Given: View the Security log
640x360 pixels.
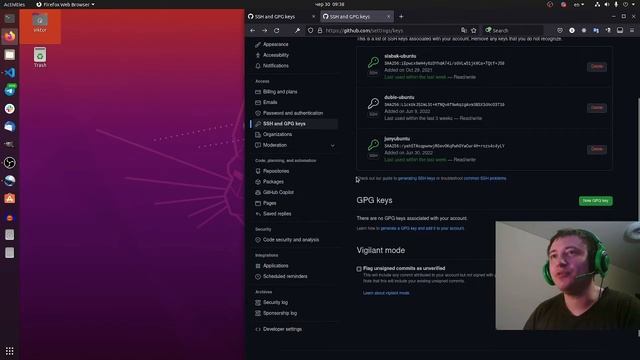Looking at the screenshot, I should pos(275,302).
